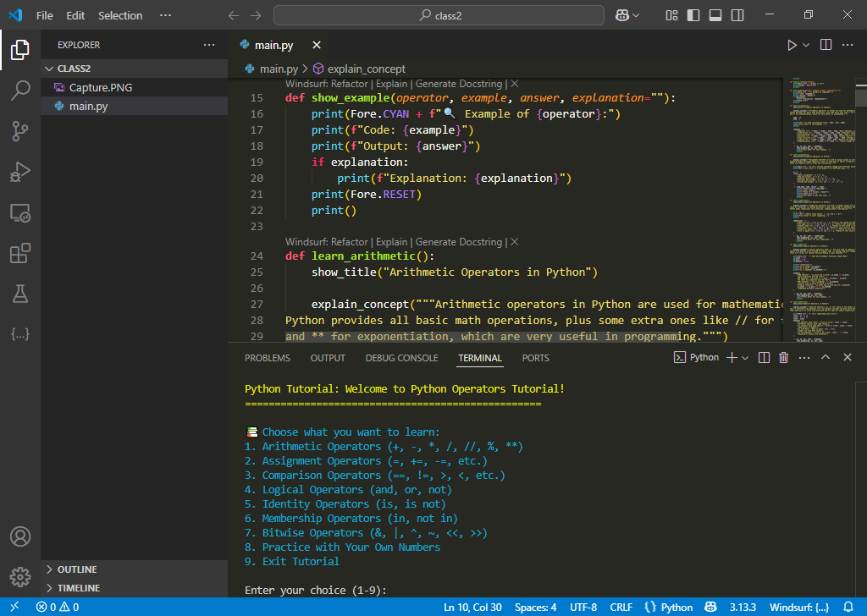Dismiss Windsurf code lens above learn_arithmetic

[x=515, y=242]
